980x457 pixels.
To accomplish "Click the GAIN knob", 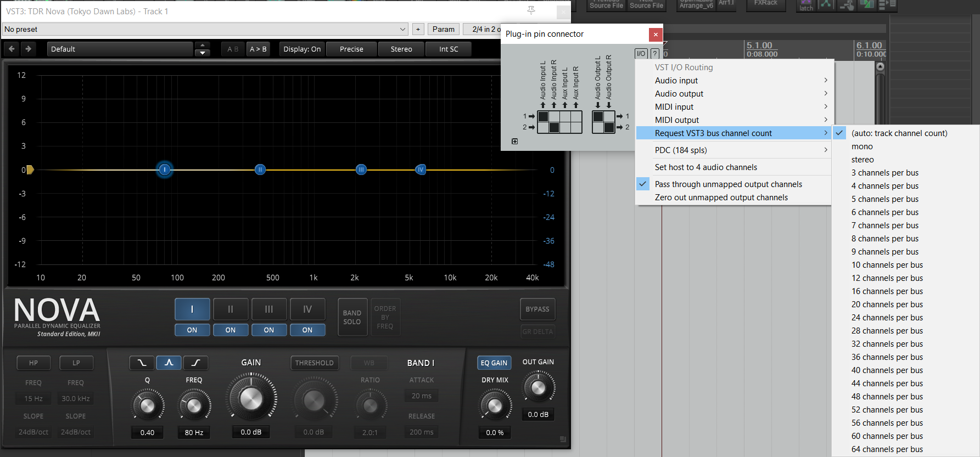I will [x=251, y=398].
